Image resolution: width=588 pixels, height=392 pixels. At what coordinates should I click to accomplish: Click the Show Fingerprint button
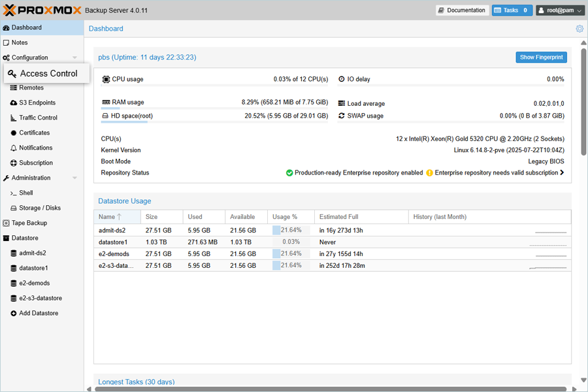tap(541, 57)
